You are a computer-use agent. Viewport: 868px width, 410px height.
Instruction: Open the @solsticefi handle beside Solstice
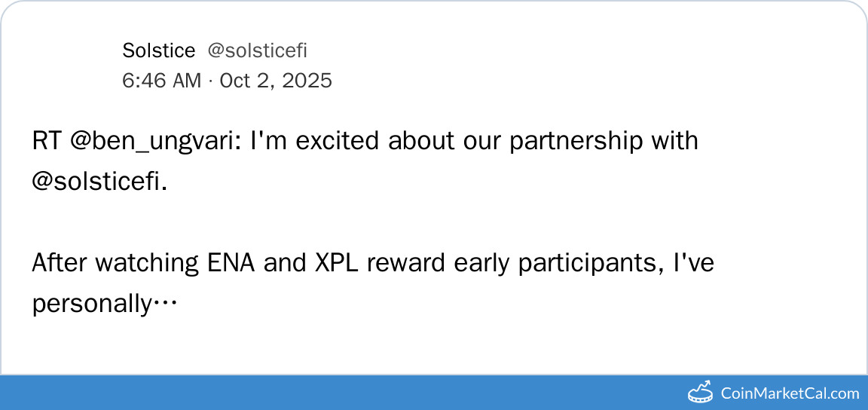[x=257, y=50]
